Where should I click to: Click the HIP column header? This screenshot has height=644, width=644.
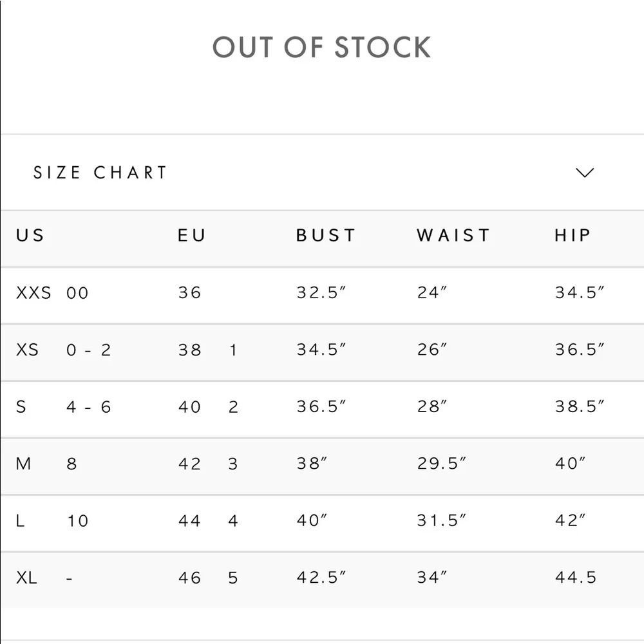573,235
